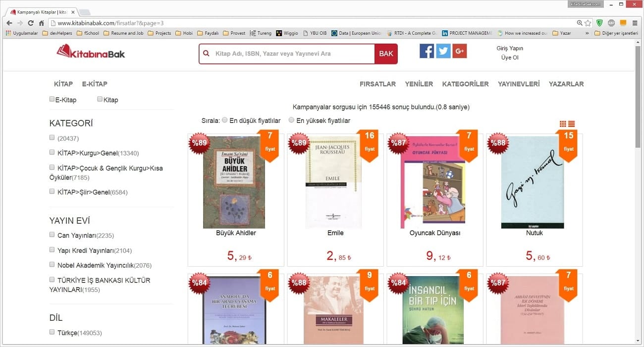
Task: Open the KATEGORİLER menu
Action: click(465, 84)
